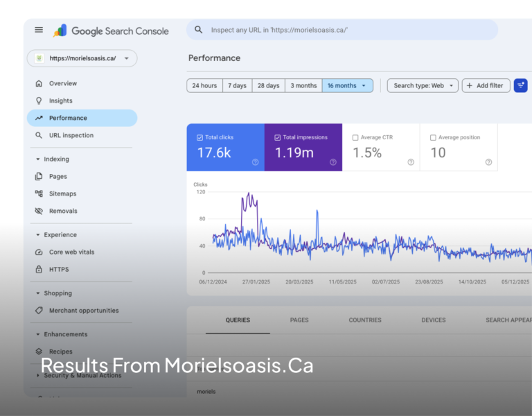Select the 24 hours range
The image size is (532, 416).
click(204, 85)
